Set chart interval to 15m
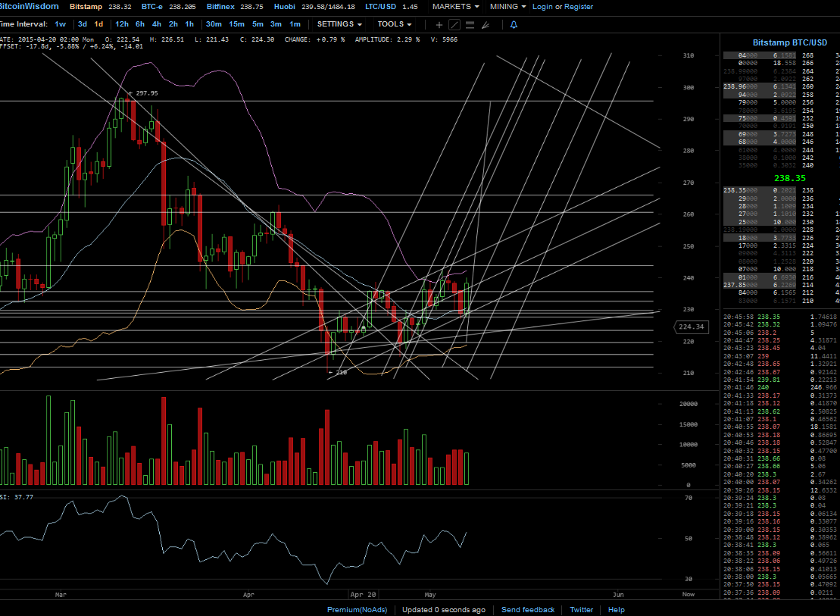This screenshot has width=840, height=616. pyautogui.click(x=236, y=24)
